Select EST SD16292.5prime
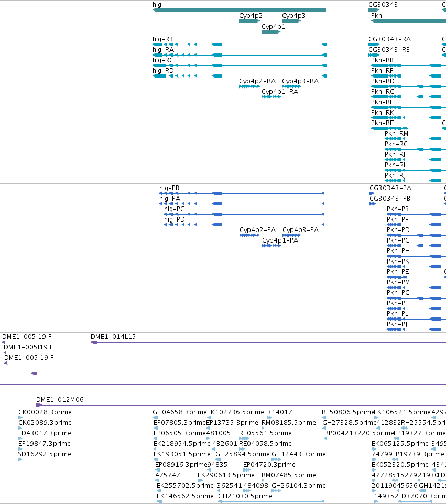446x504 pixels. pyautogui.click(x=45, y=454)
